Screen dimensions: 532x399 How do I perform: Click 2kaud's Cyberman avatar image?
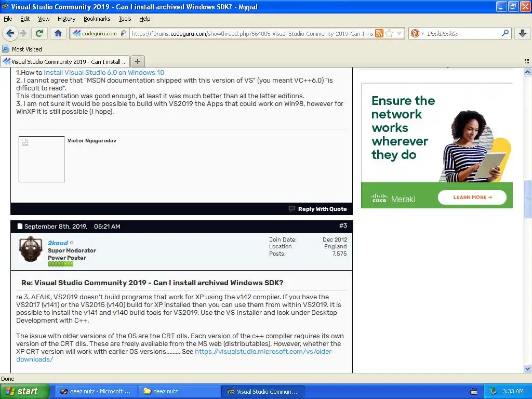(x=31, y=249)
